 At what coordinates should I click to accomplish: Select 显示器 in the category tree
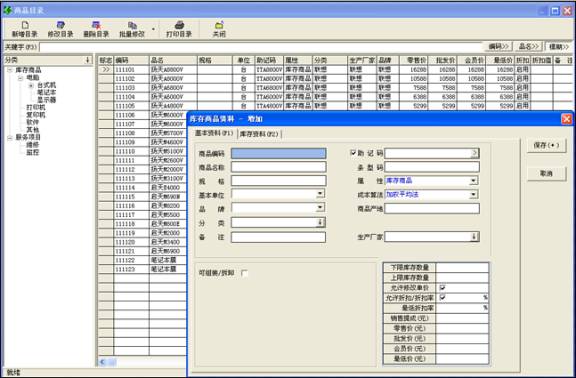46,100
